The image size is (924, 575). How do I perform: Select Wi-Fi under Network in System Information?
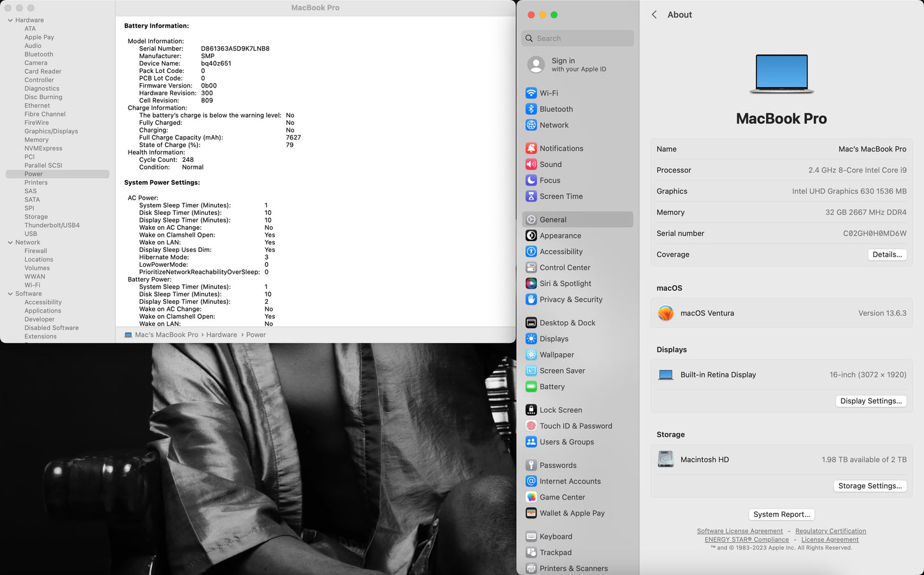(x=32, y=285)
